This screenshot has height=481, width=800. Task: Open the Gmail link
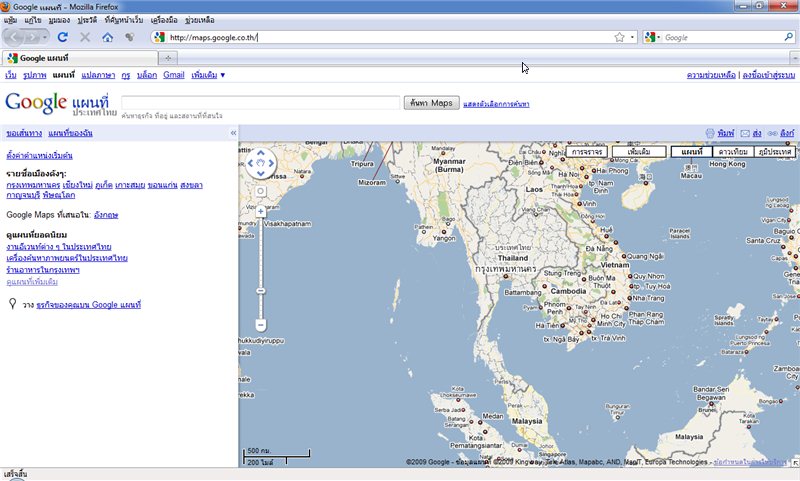[x=173, y=75]
